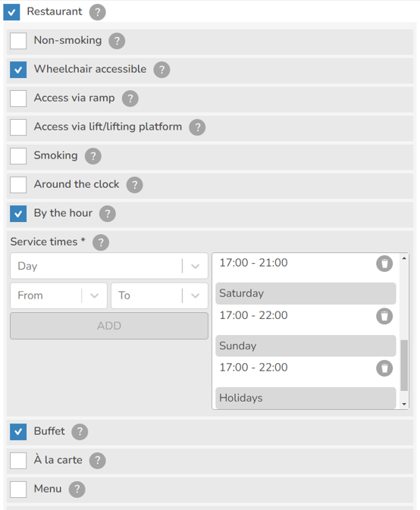Expand the To time dropdown
Viewport: 420px width, 510px height.
(159, 296)
